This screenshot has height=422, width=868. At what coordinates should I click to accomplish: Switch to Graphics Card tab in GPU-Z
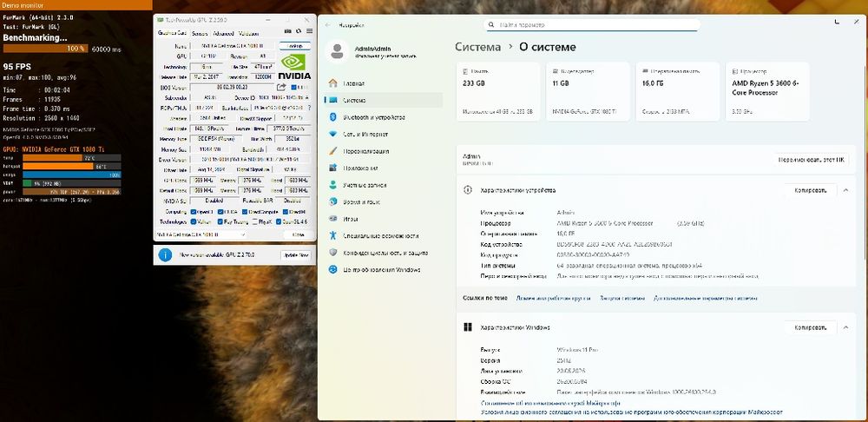[x=172, y=33]
